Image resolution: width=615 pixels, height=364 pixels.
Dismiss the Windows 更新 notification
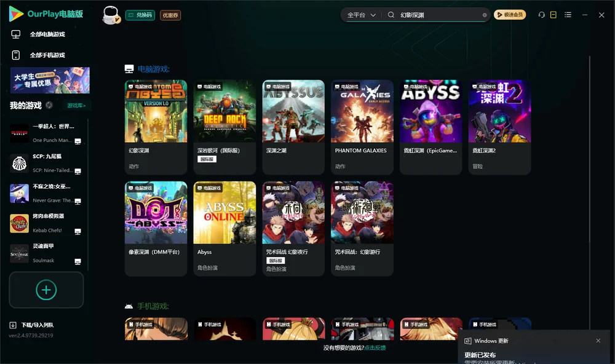[598, 341]
